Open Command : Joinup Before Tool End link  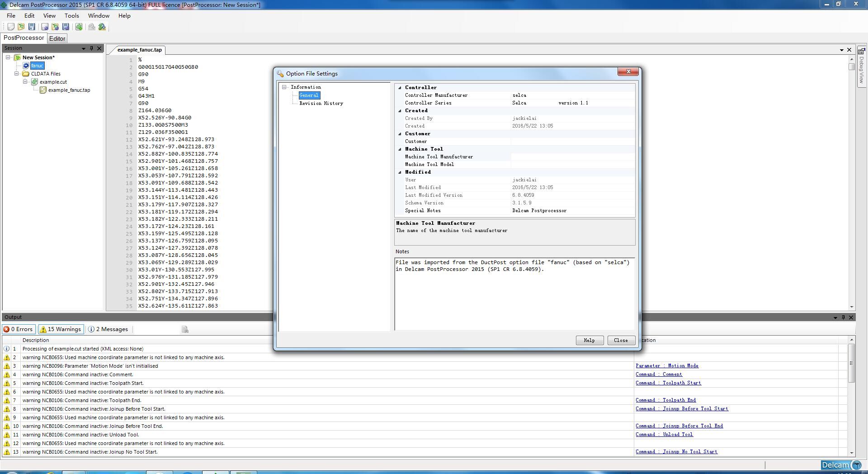point(679,426)
